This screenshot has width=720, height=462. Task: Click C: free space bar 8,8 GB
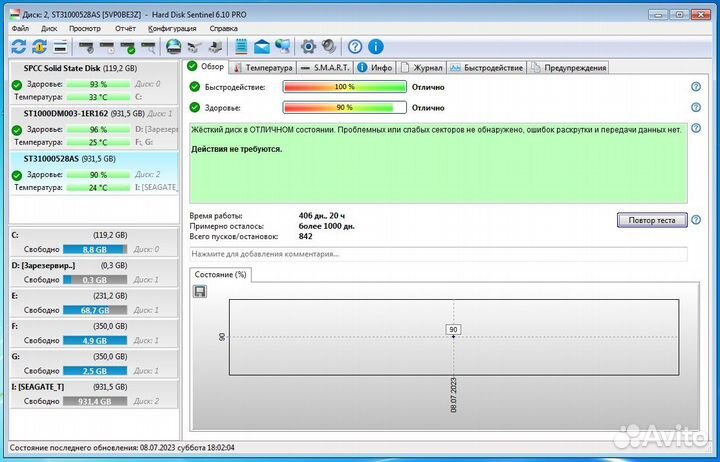[x=95, y=249]
